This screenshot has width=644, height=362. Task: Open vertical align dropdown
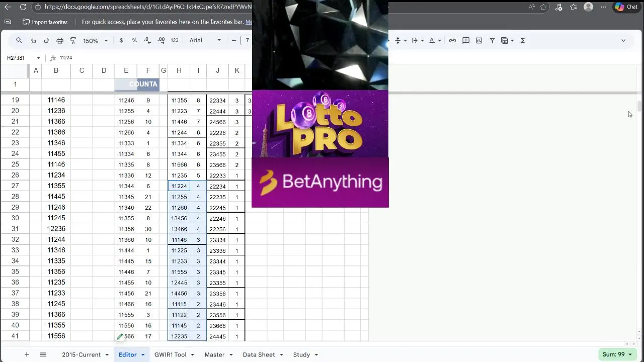coord(400,40)
